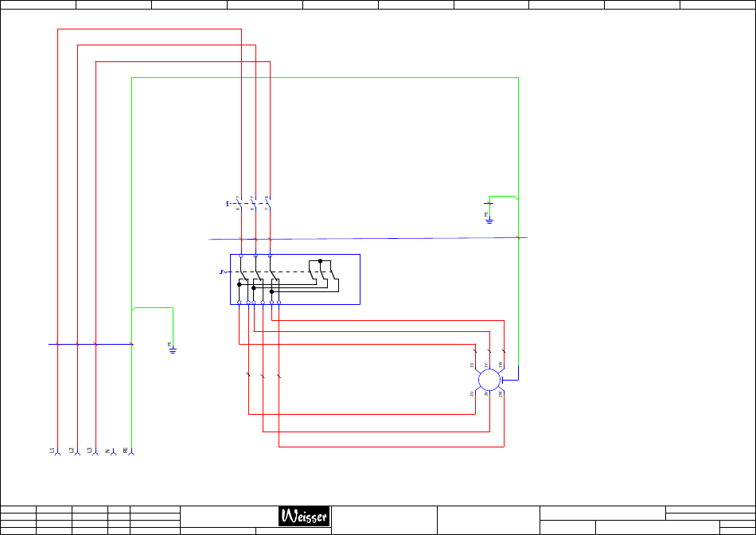Viewport: 756px width, 535px height.
Task: Select the earth symbol beside the supply bus
Action: point(173,350)
